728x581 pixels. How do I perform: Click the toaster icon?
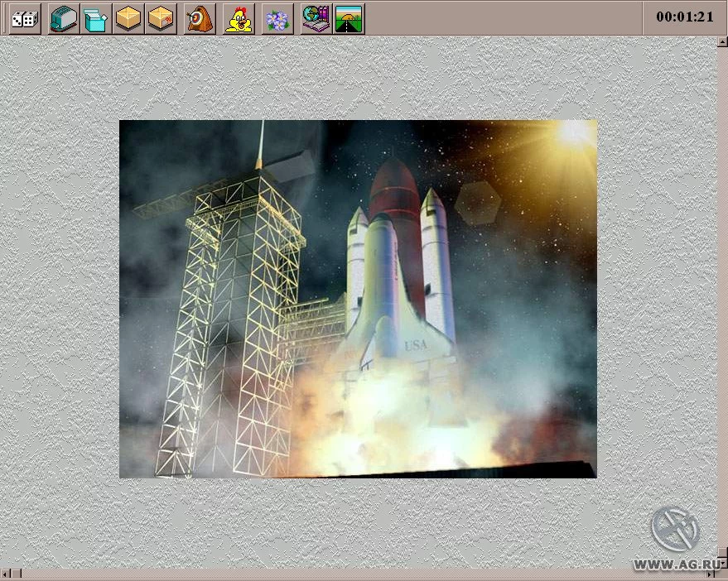pyautogui.click(x=64, y=18)
